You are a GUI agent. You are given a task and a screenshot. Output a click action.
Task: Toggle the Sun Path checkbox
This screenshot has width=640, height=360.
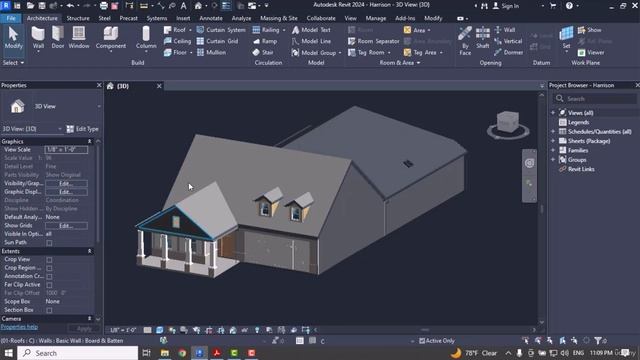(49, 243)
